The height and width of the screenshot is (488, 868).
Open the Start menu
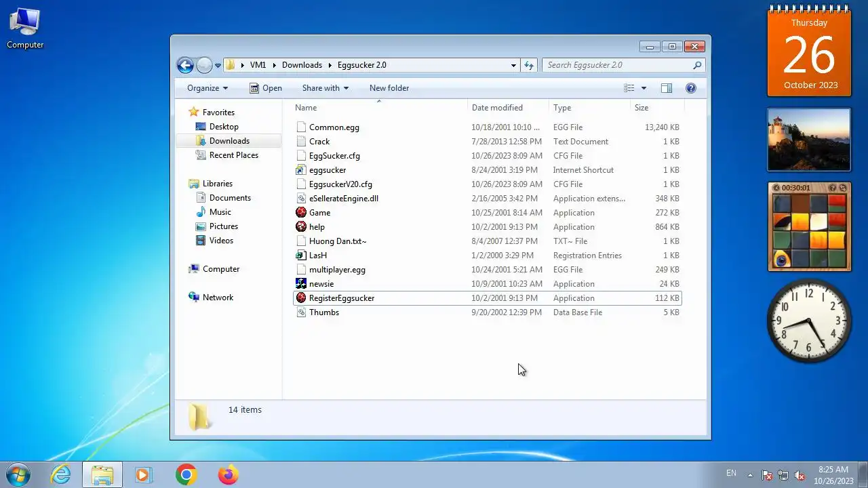pos(18,474)
